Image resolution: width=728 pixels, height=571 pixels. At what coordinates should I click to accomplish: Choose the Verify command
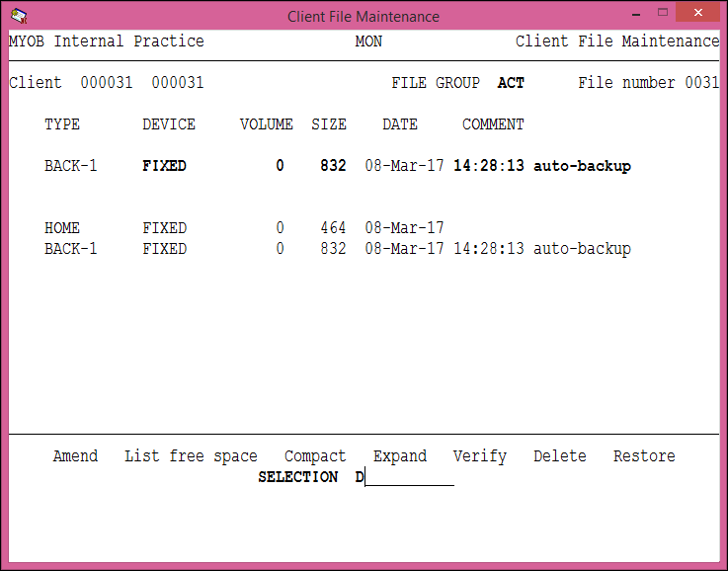coord(480,456)
